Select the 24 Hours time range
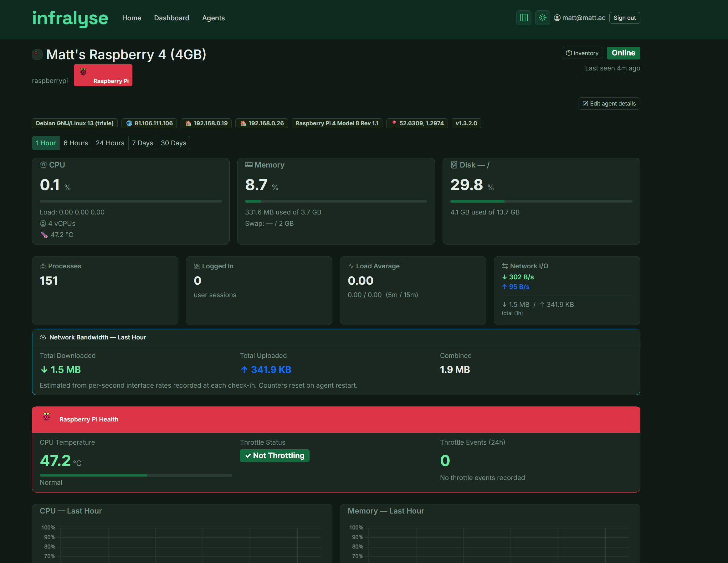This screenshot has height=563, width=728. pyautogui.click(x=110, y=143)
